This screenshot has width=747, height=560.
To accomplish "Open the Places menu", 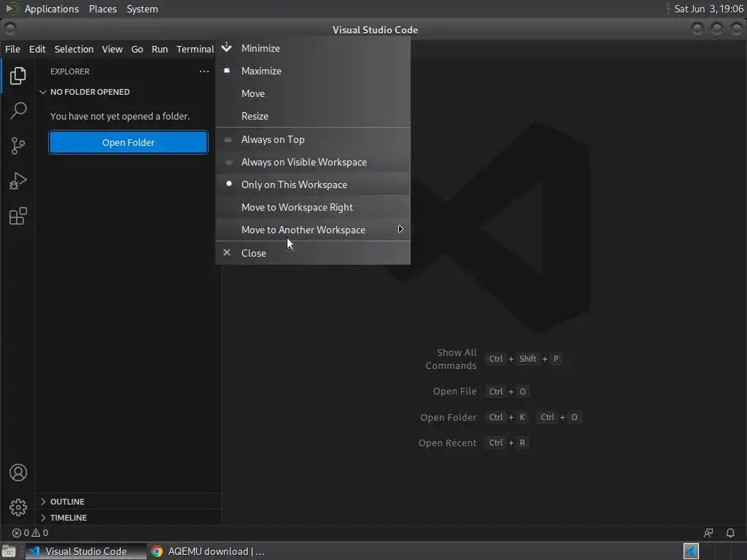I will click(102, 9).
